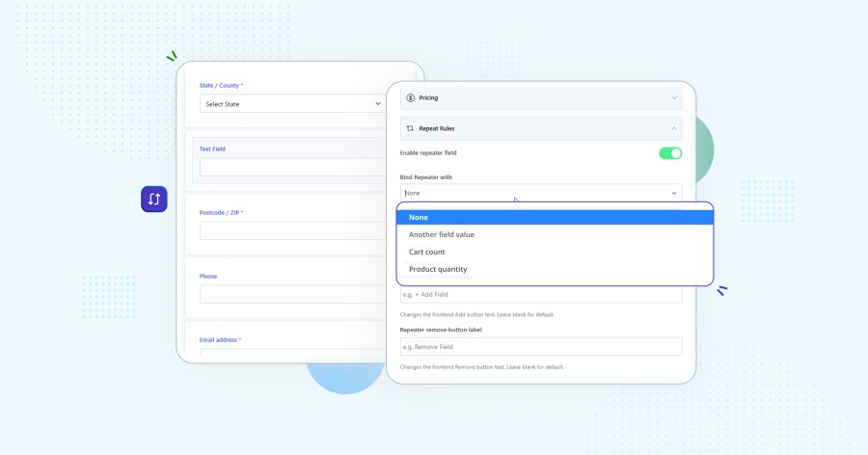The width and height of the screenshot is (868, 455).
Task: Focus the Add Field label input
Action: [541, 294]
